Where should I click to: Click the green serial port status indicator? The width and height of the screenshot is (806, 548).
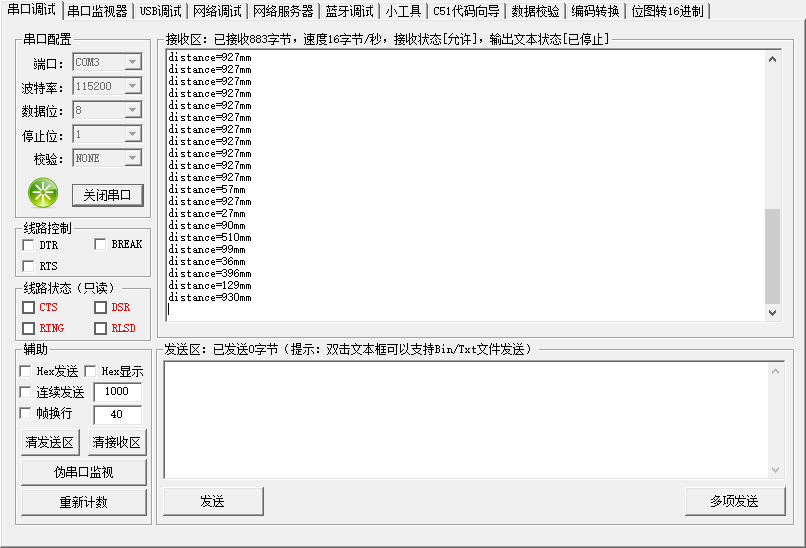(43, 193)
